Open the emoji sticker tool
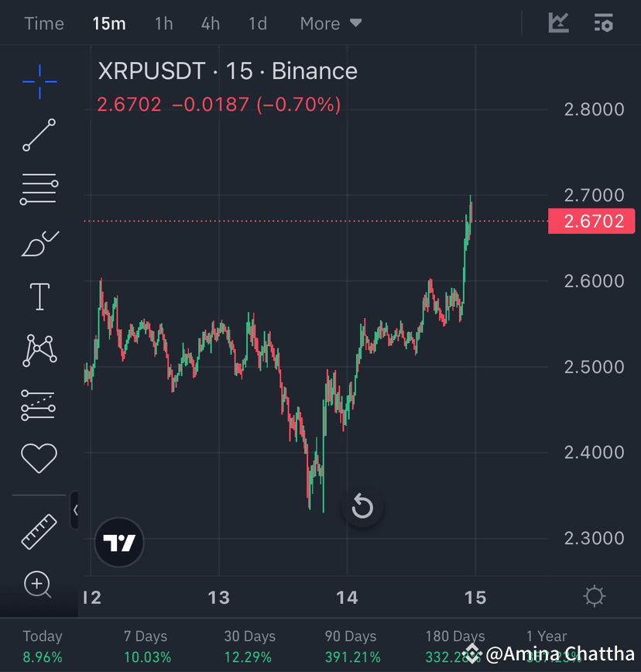 tap(39, 457)
